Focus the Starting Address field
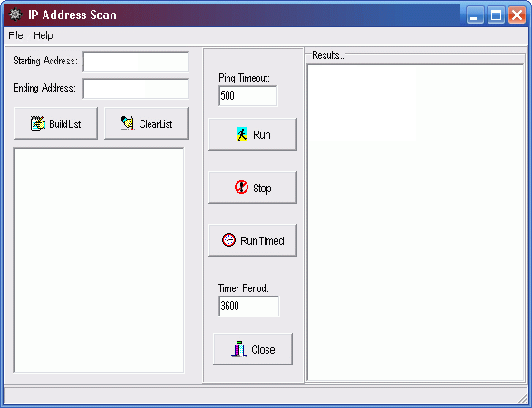This screenshot has width=532, height=408. [136, 62]
